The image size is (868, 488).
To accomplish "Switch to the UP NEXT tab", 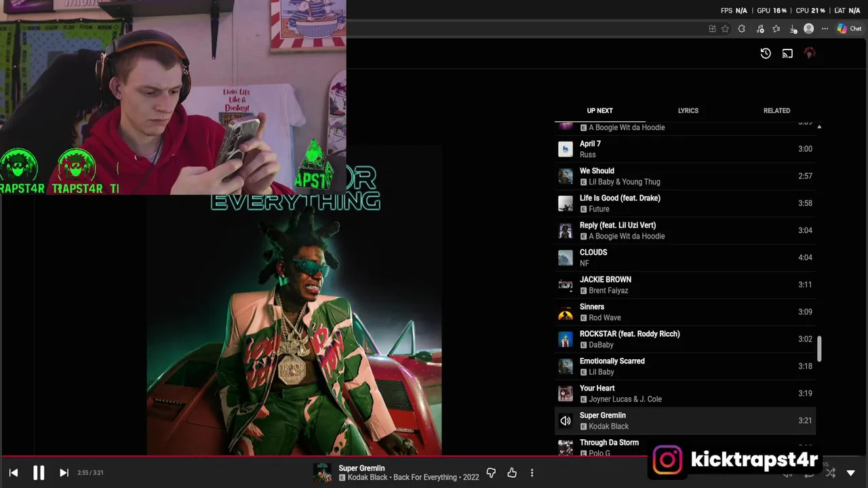I will [599, 110].
